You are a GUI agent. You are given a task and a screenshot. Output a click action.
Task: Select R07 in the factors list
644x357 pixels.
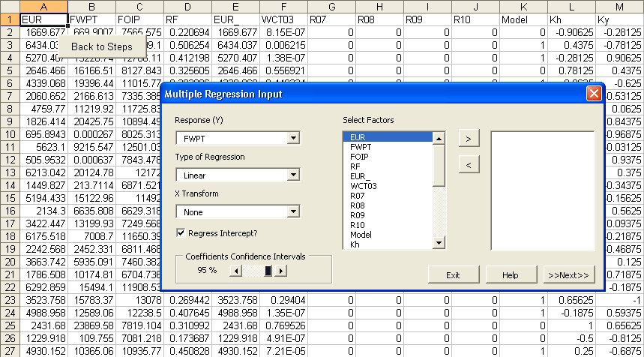tap(388, 196)
